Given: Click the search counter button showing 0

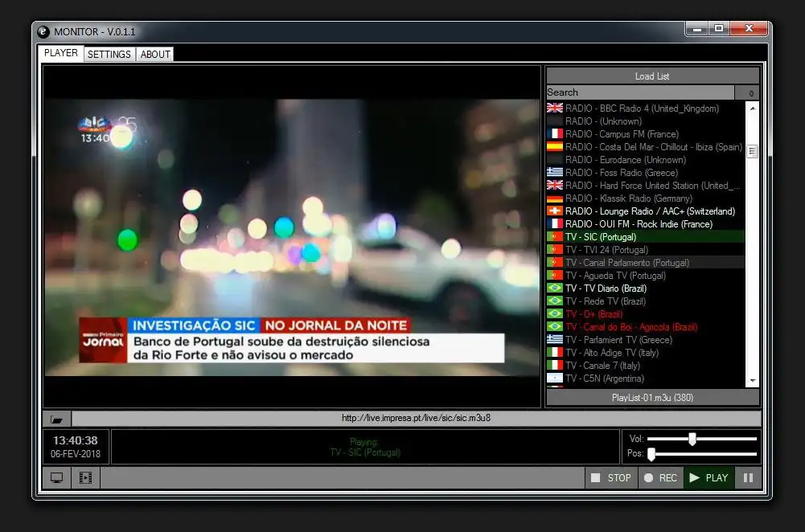Looking at the screenshot, I should point(748,93).
